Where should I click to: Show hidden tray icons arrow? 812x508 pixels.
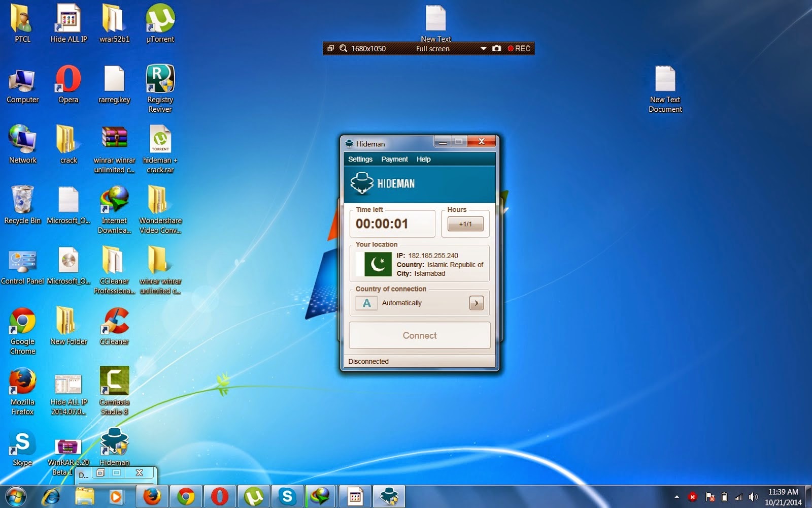tap(676, 497)
